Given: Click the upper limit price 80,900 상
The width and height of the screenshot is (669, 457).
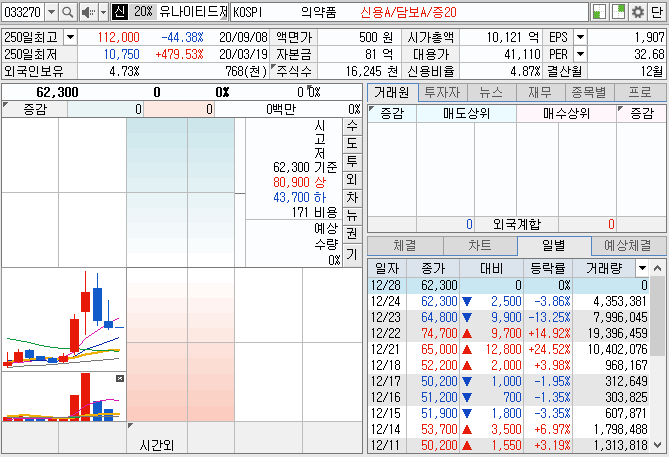Looking at the screenshot, I should point(300,183).
